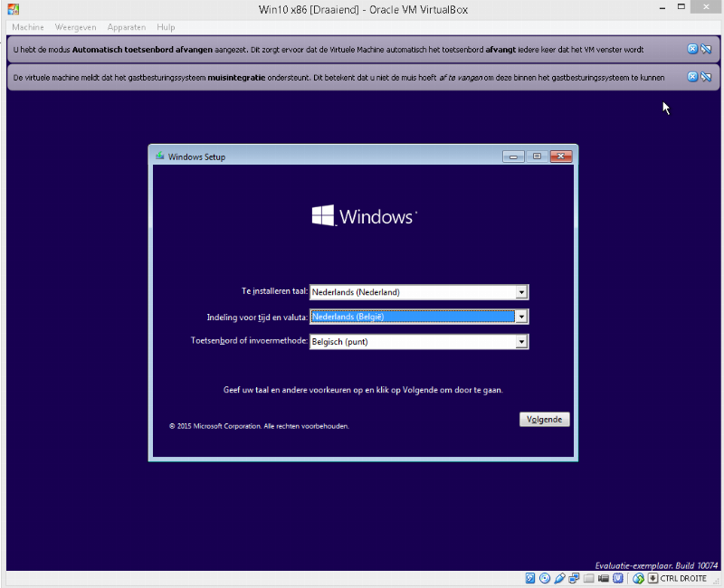
Task: Click the shared folders status icon
Action: (x=589, y=578)
